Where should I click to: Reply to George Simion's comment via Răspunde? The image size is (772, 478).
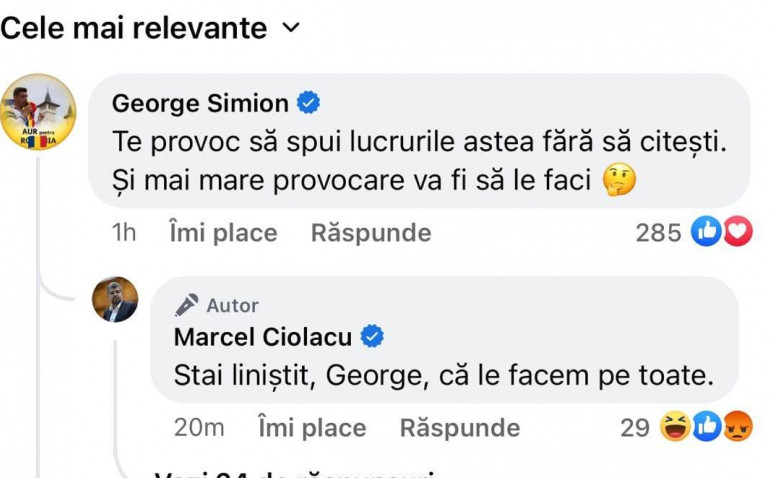371,233
